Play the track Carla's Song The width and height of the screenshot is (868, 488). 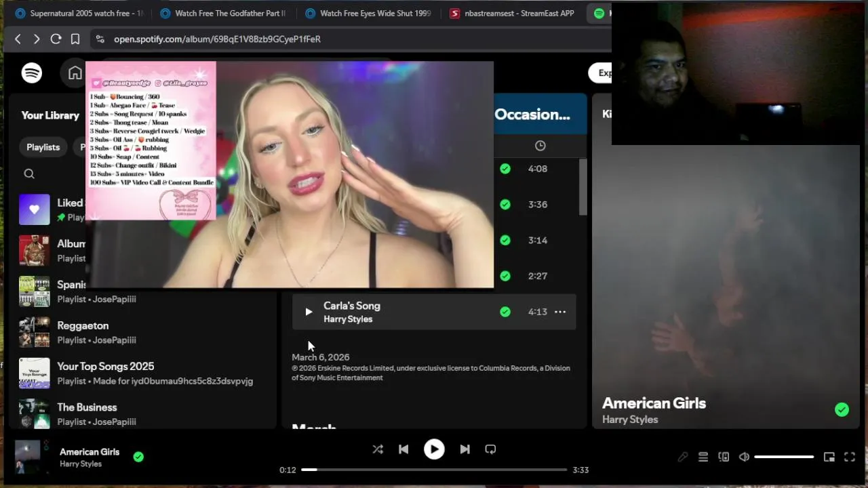click(x=309, y=312)
